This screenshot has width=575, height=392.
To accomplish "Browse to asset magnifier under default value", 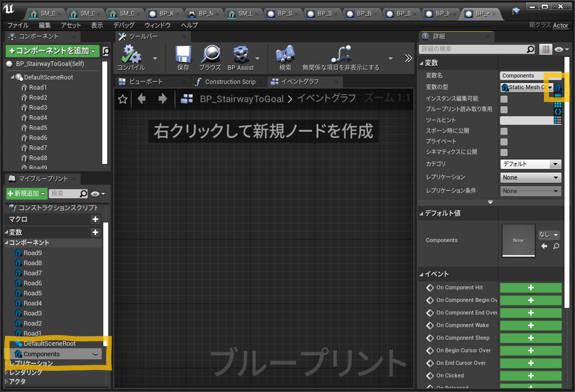I will click(x=556, y=246).
